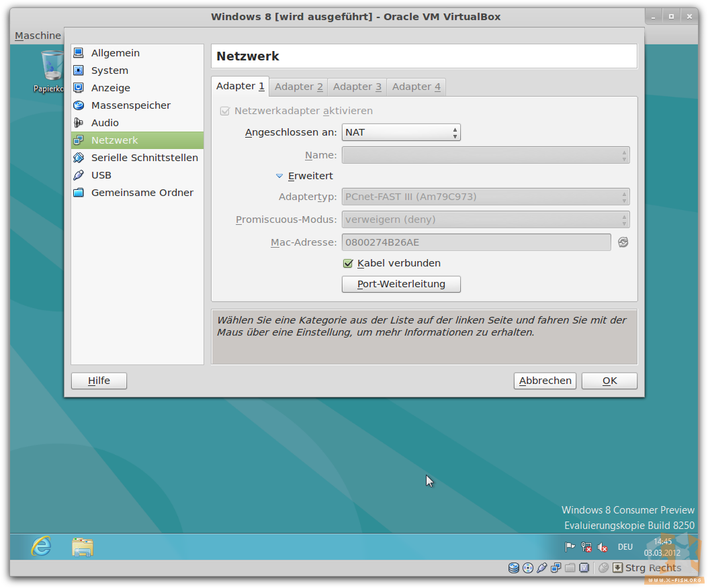This screenshot has height=588, width=708.
Task: Click the Hilfe button
Action: tap(99, 381)
